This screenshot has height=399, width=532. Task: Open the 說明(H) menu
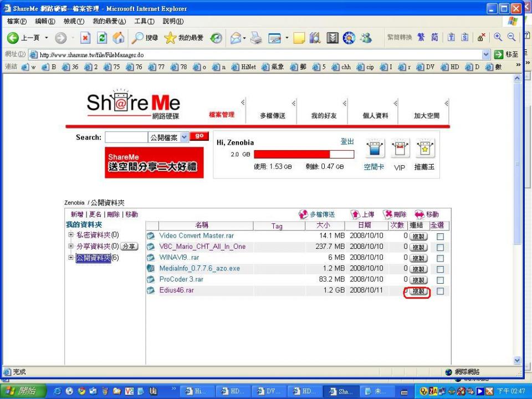[173, 22]
